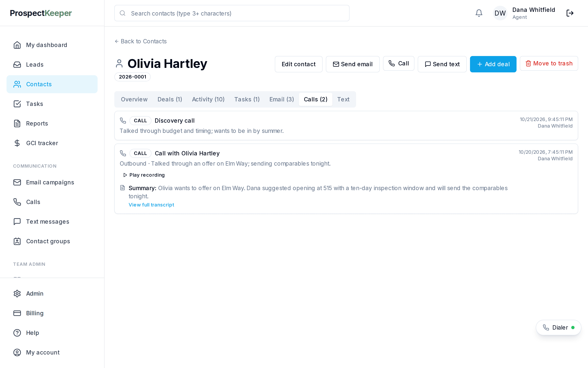Image resolution: width=588 pixels, height=368 pixels.
Task: Click the Call with Olivia Hartley title
Action: point(187,153)
